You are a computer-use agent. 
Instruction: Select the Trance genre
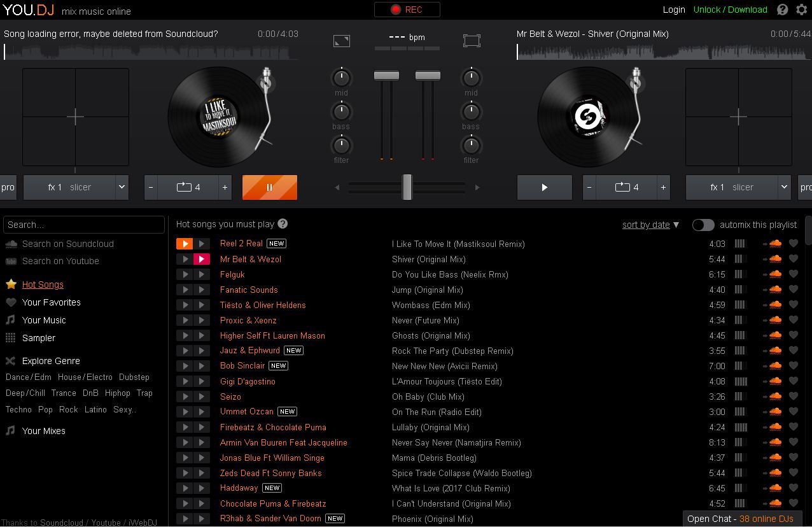pyautogui.click(x=64, y=393)
